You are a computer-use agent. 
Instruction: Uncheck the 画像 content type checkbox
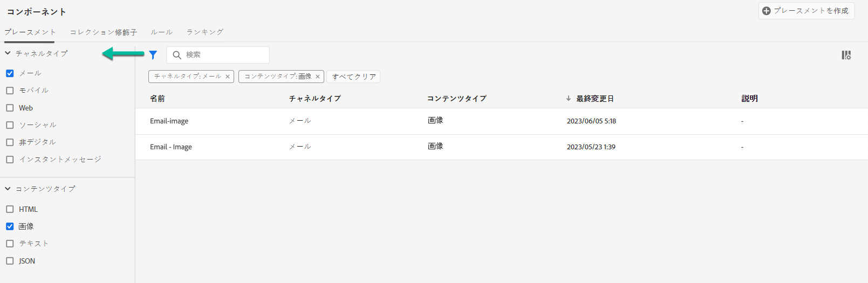[x=10, y=226]
